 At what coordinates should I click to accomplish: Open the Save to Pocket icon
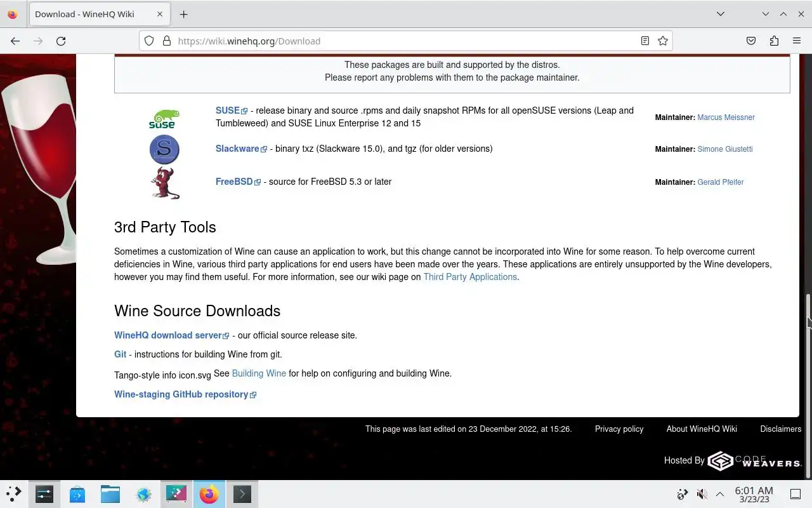click(751, 41)
